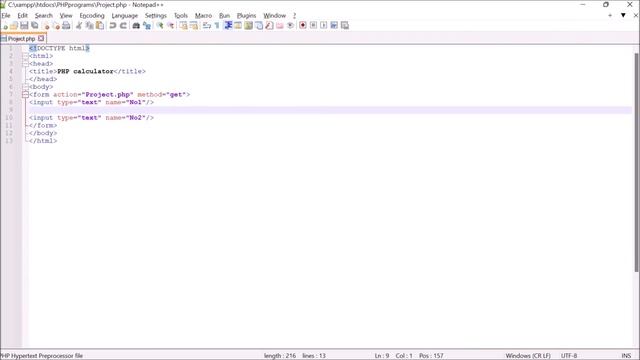
Task: Close current document via toolbar icon
Action: click(46, 26)
